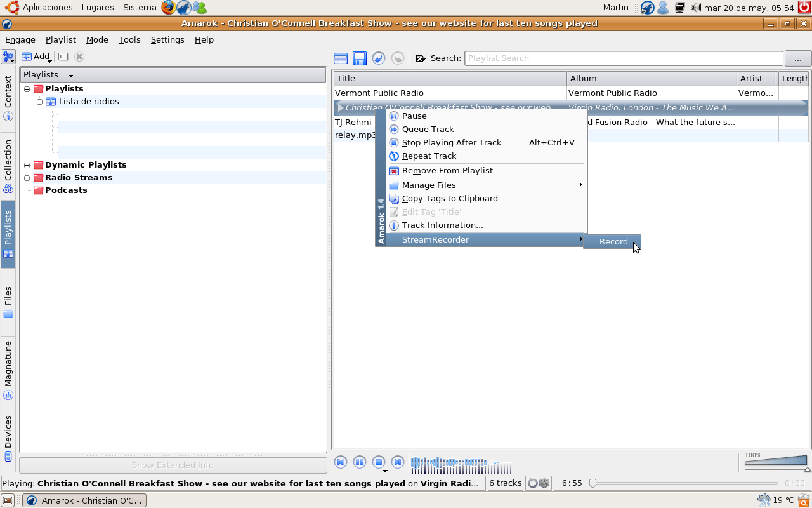Screen dimensions: 812x508
Task: Focus the Playlist Search field
Action: tap(624, 58)
